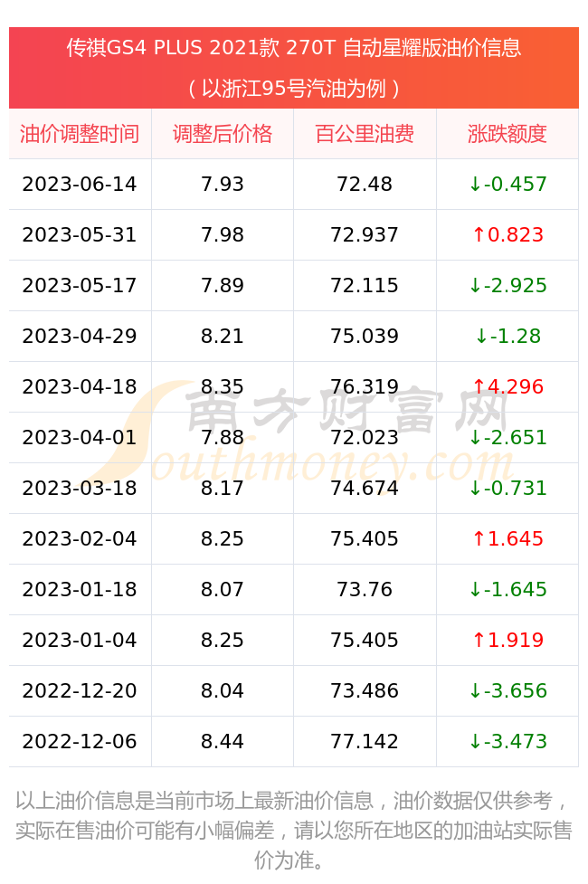
Task: Select the fuel cost 72.023
Action: click(x=365, y=438)
